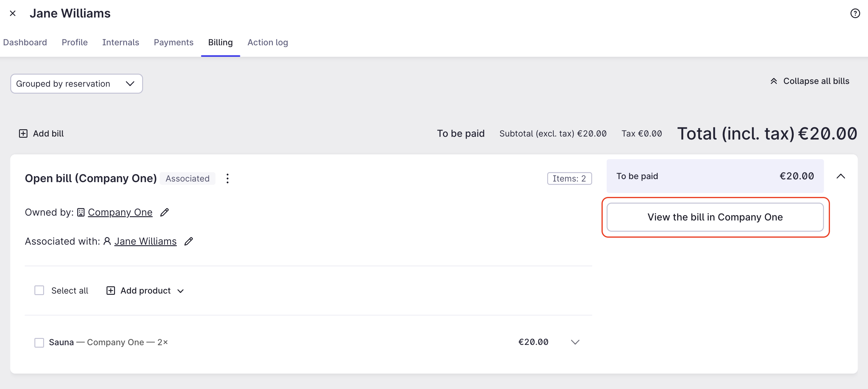Edit the owner via pencil icon next to Company One

coord(165,212)
